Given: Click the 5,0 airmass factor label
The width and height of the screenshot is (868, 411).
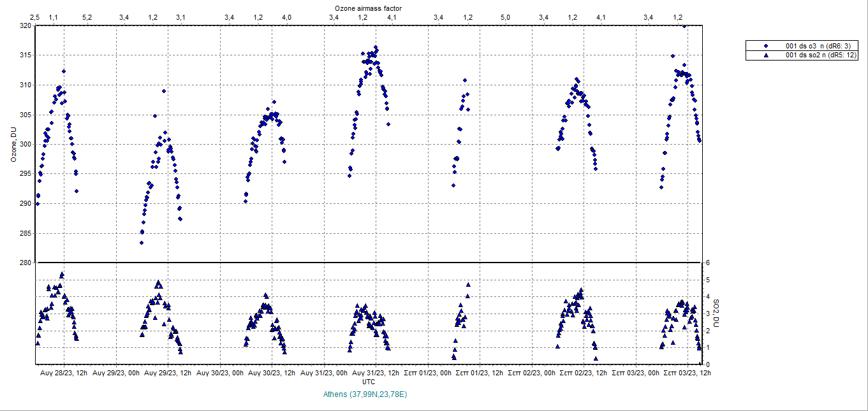Looking at the screenshot, I should (505, 17).
